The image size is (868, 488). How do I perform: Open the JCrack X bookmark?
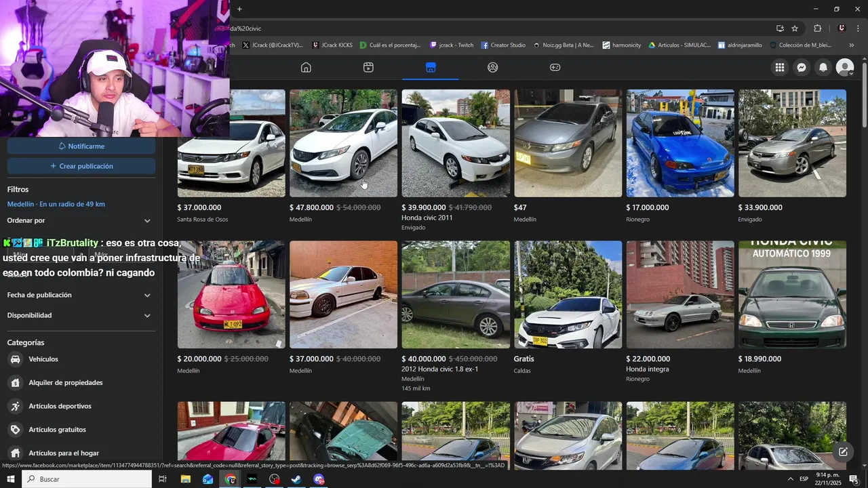point(273,45)
